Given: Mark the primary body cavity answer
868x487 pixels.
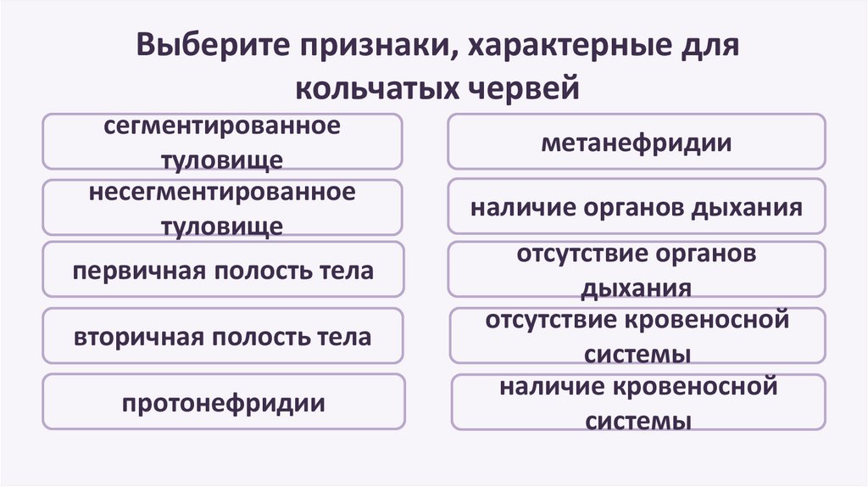Looking at the screenshot, I should pyautogui.click(x=223, y=270).
